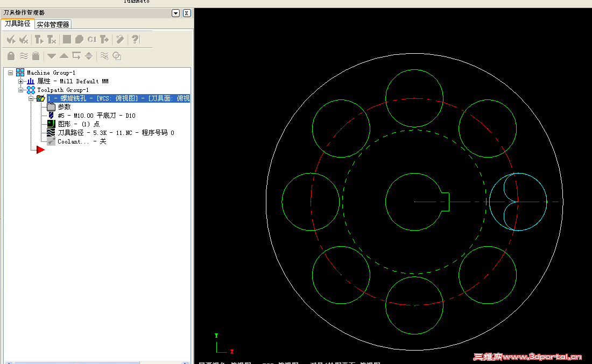Open 参数 parameters folder

pyautogui.click(x=64, y=107)
